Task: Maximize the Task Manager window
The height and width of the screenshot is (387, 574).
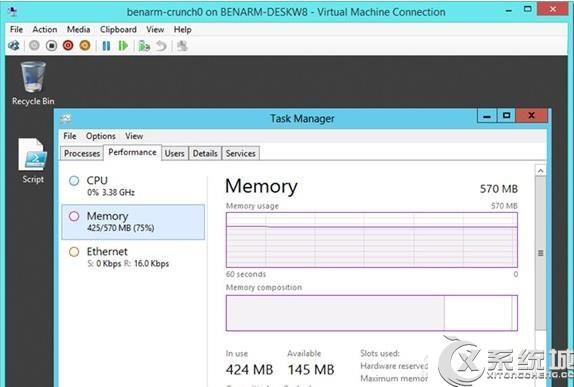Action: 506,116
